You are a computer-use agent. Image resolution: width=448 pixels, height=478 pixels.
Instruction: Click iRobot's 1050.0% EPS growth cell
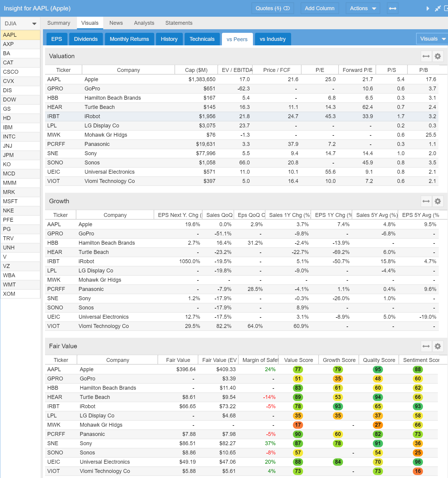pos(189,261)
